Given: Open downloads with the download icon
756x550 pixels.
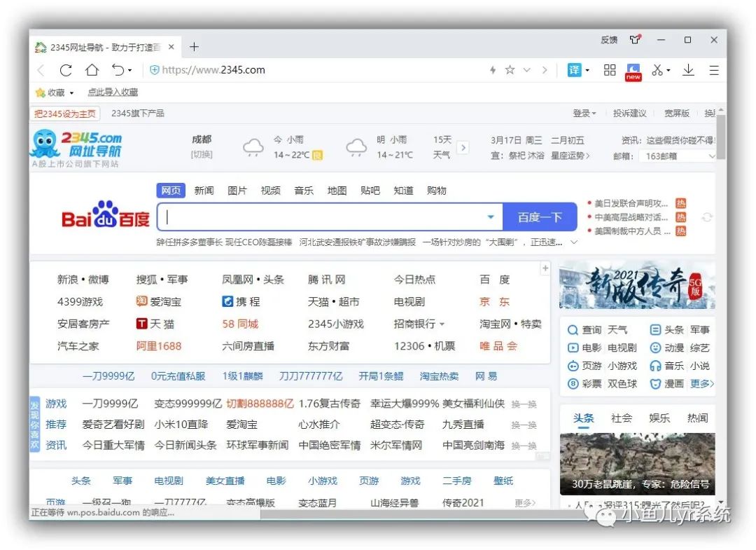Looking at the screenshot, I should [688, 70].
